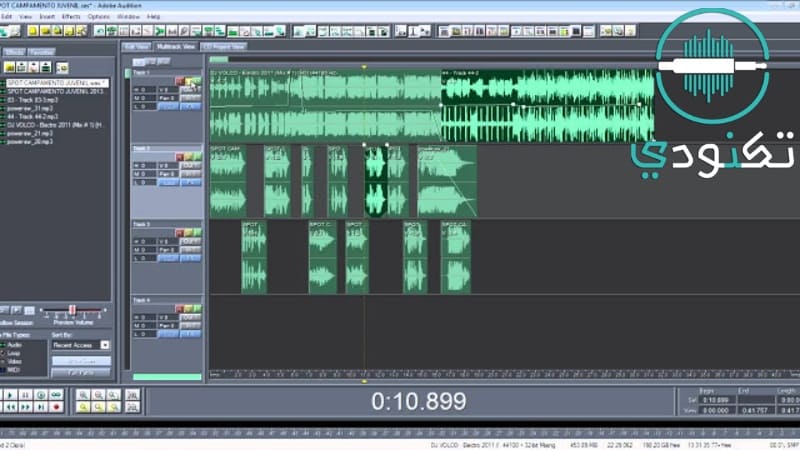The image size is (800, 450).
Task: Toggle Track 2 green Mute button
Action: (197, 157)
